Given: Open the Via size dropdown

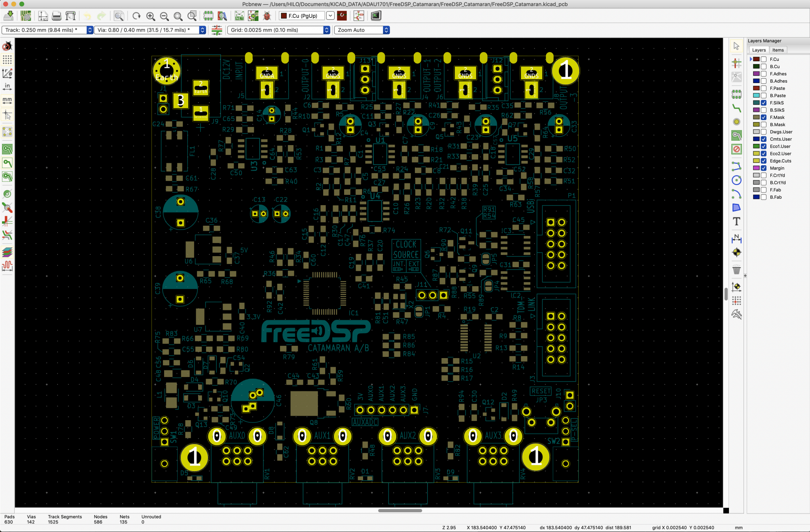Looking at the screenshot, I should pos(150,30).
